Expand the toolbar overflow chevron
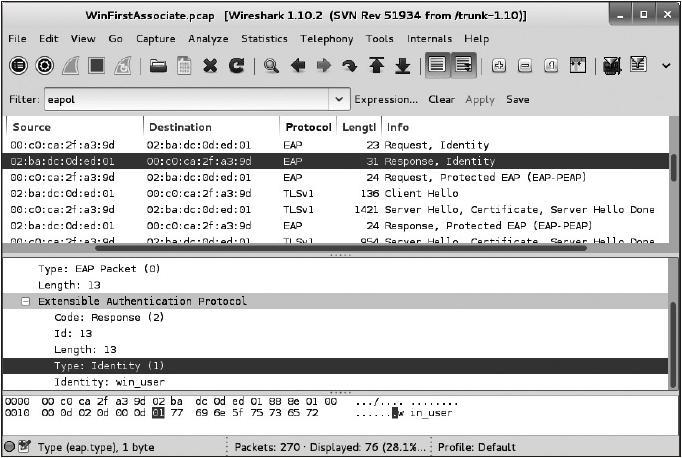Viewport: 682px width, 458px height. [x=666, y=65]
